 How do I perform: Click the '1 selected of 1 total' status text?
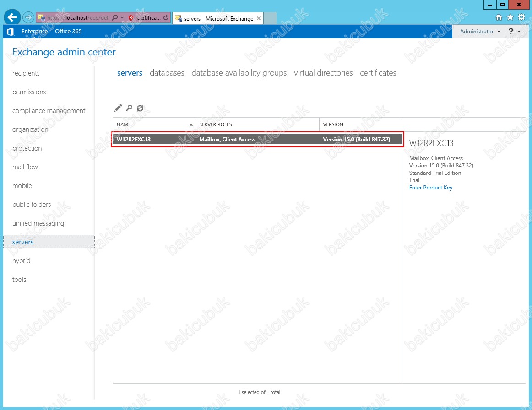[259, 392]
